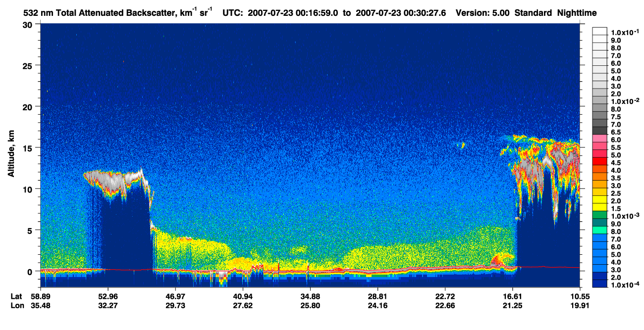This screenshot has height=330, width=644.
Task: Click the longitude value '35.48'
Action: tap(40, 305)
